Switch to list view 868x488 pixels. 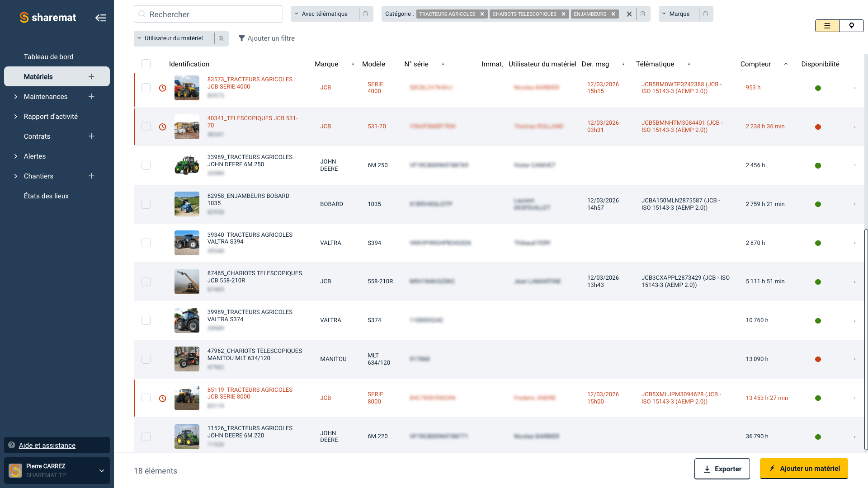pos(827,26)
